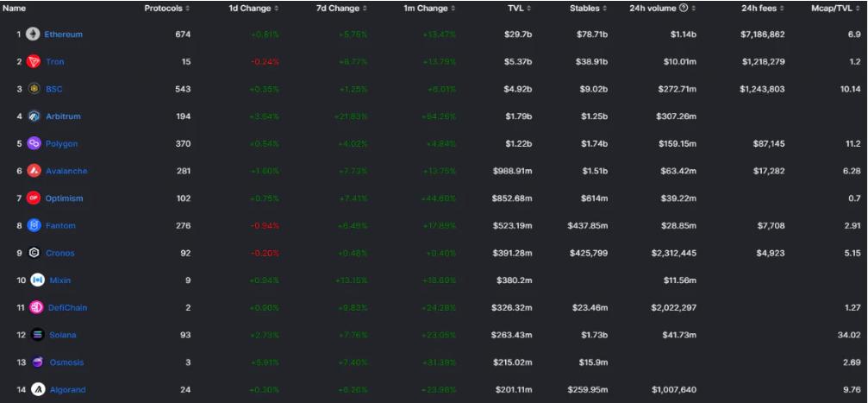Click the Mixin chain logo icon
Viewport: 868px width, 403px height.
click(x=37, y=280)
